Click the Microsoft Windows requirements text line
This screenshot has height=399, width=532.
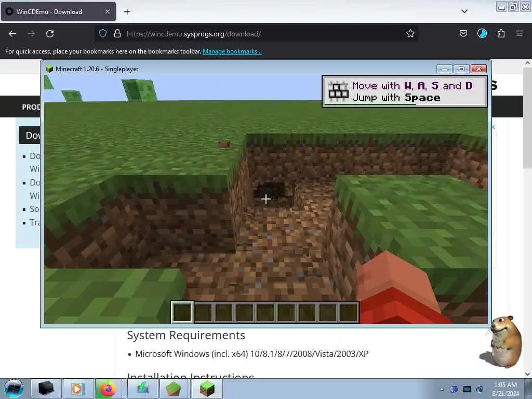click(x=252, y=354)
